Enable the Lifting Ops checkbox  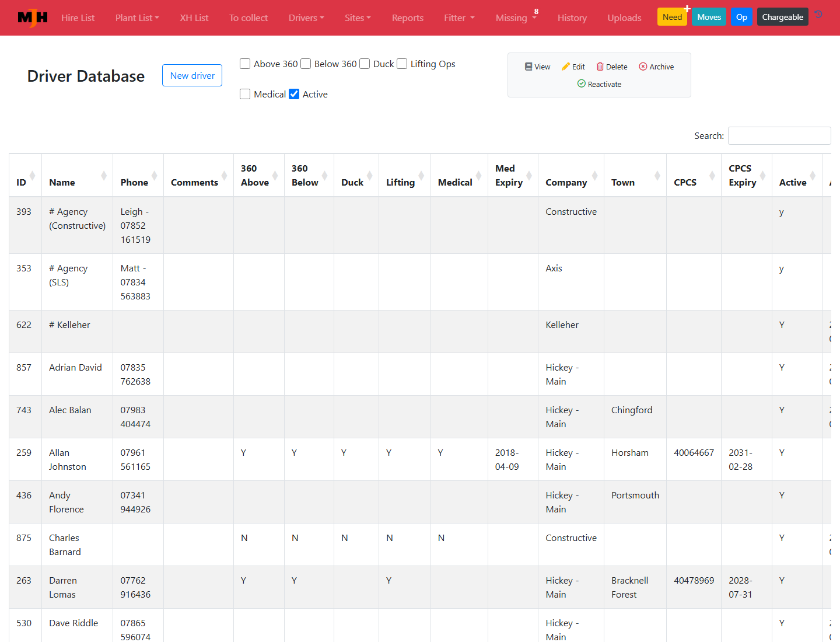coord(402,64)
